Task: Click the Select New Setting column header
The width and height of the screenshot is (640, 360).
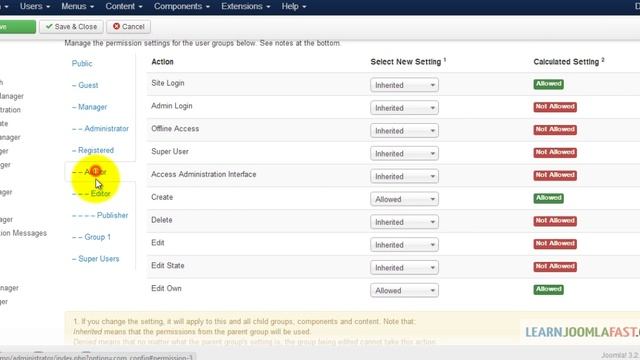Action: [408, 62]
